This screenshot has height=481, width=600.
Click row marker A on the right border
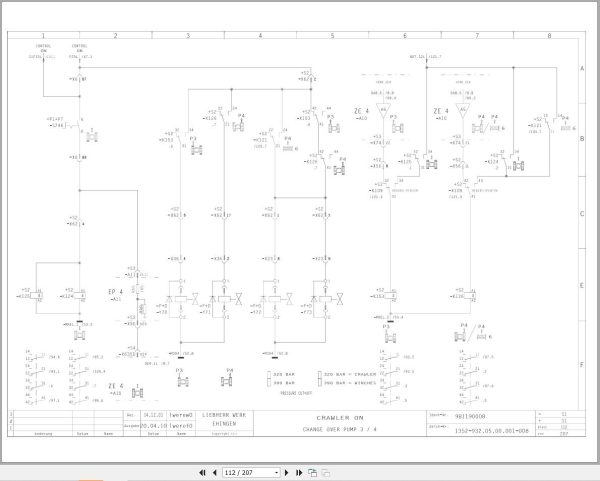pos(582,68)
